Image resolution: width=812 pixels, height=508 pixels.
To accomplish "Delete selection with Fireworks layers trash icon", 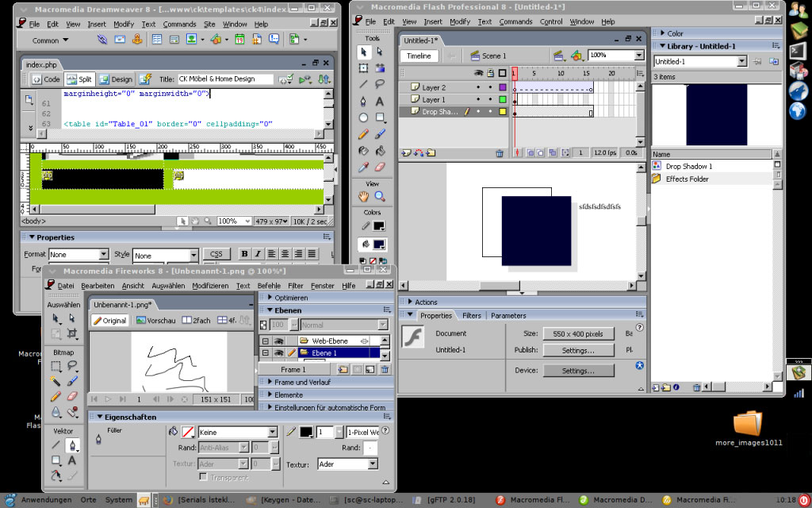I will (x=385, y=370).
